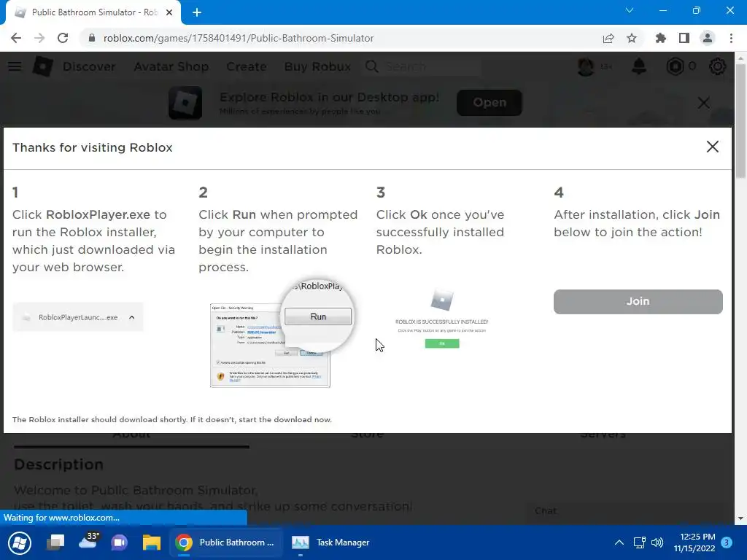Click the Roblox logo home icon
Viewport: 747px width, 560px height.
tap(42, 66)
